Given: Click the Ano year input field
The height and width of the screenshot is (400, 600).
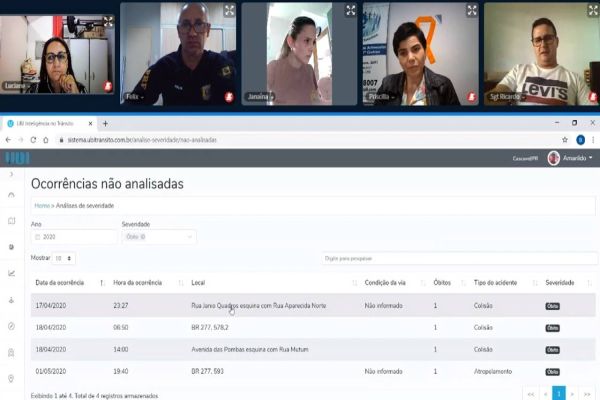Looking at the screenshot, I should 74,237.
